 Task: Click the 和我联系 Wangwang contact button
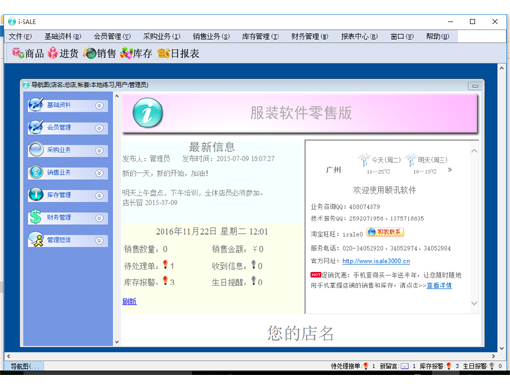[x=385, y=232]
